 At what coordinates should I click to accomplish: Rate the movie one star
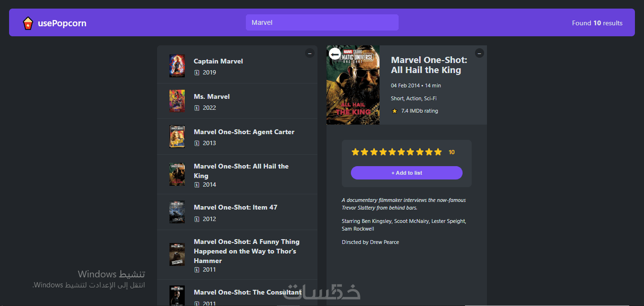pyautogui.click(x=355, y=152)
